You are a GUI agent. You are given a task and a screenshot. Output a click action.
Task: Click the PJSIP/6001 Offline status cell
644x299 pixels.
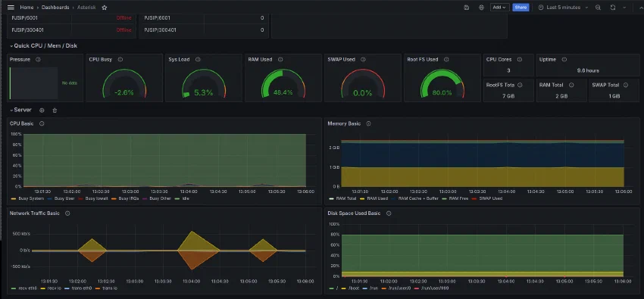tap(123, 18)
